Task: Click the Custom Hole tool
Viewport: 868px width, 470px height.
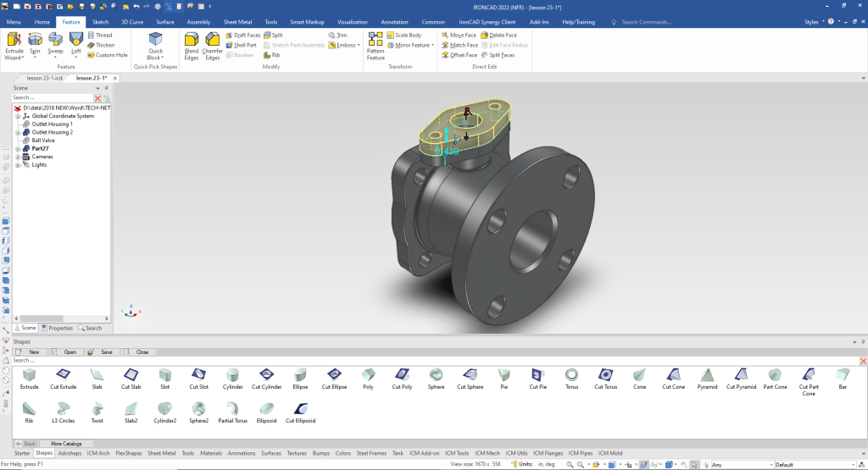Action: pos(107,55)
